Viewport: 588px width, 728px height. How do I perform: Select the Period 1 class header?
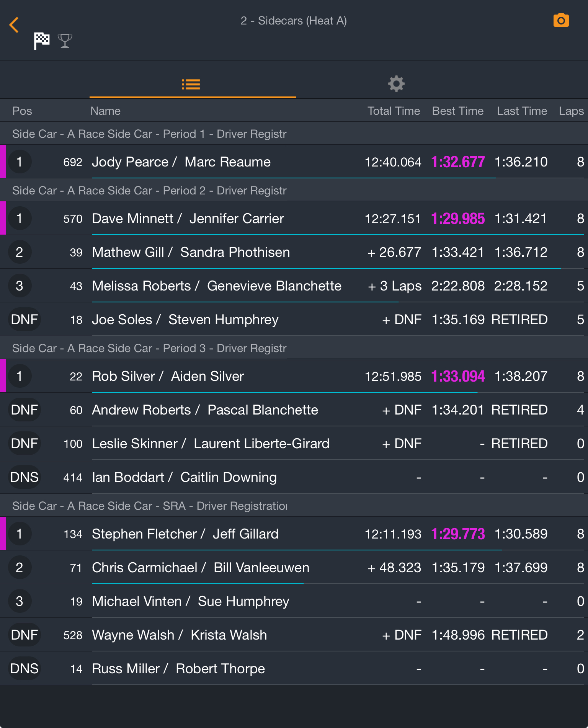294,134
